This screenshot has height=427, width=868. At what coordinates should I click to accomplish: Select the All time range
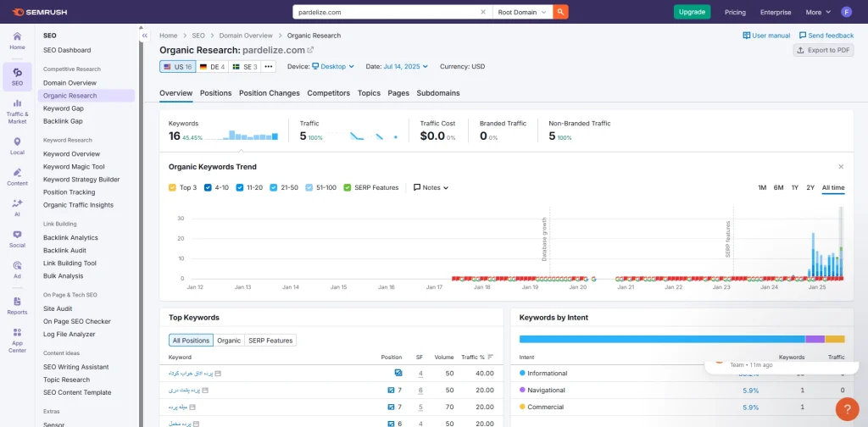tap(833, 187)
